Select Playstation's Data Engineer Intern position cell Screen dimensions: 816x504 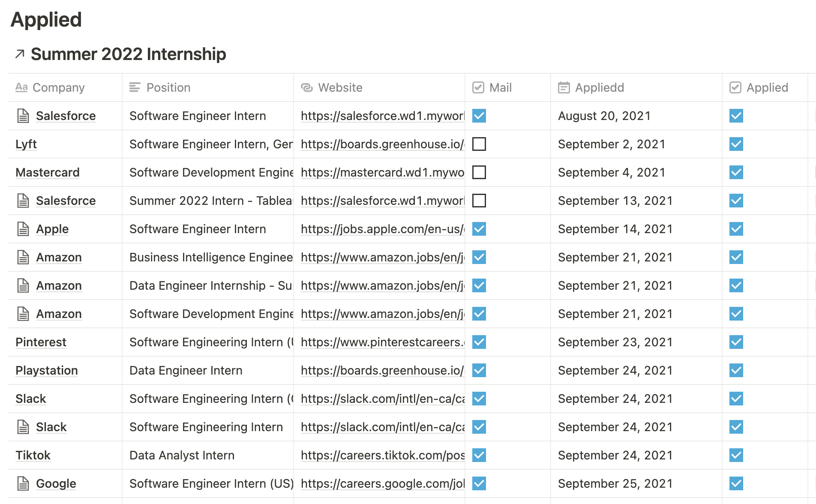(x=208, y=370)
